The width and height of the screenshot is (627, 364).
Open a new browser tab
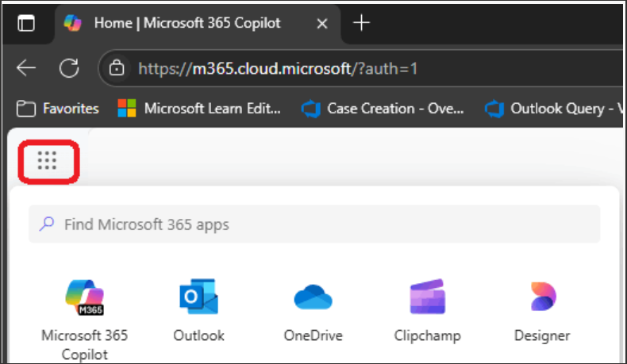click(x=361, y=23)
